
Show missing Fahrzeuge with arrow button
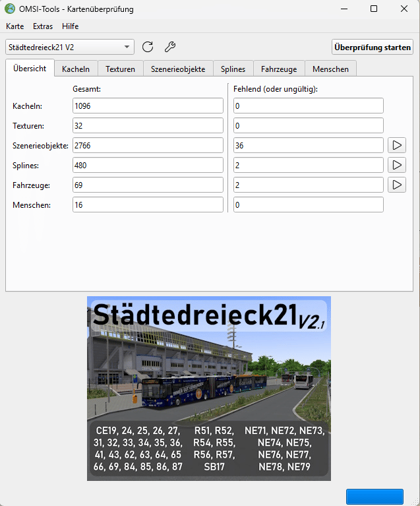[396, 185]
